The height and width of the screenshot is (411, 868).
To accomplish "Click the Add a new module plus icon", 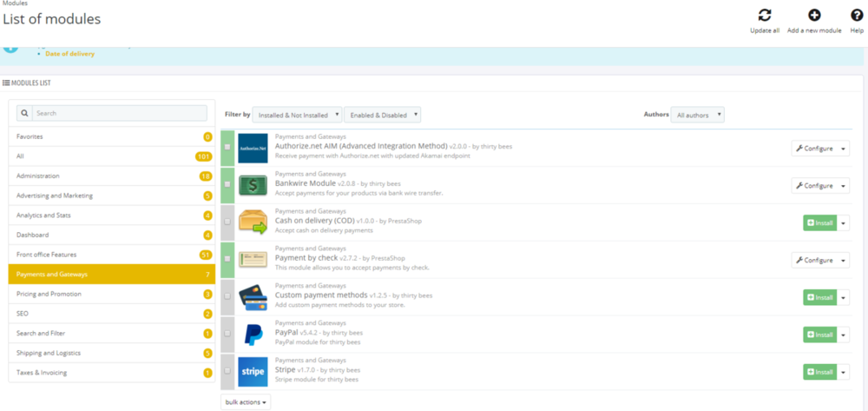I will tap(814, 16).
